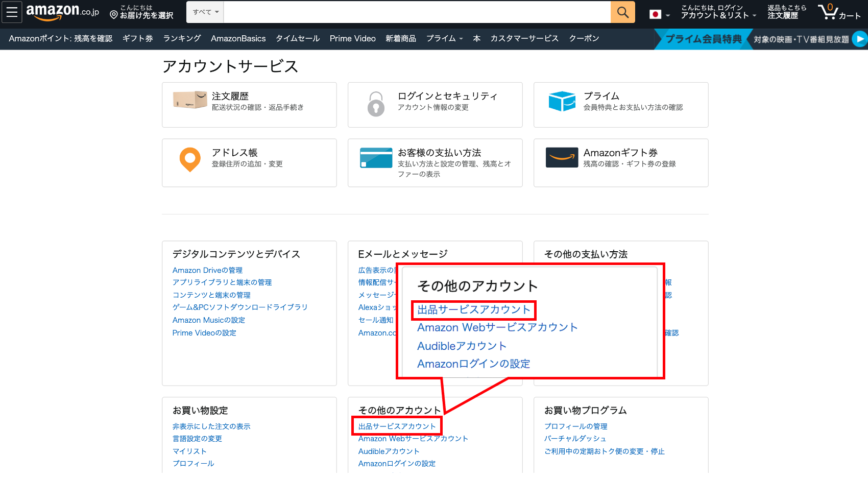The width and height of the screenshot is (868, 479).
Task: Open 言語設定の変更 link
Action: point(197,439)
